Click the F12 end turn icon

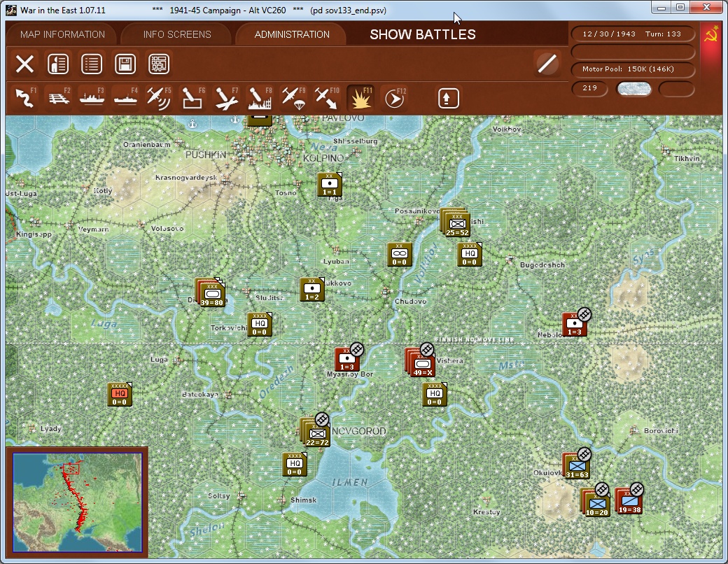click(x=395, y=98)
